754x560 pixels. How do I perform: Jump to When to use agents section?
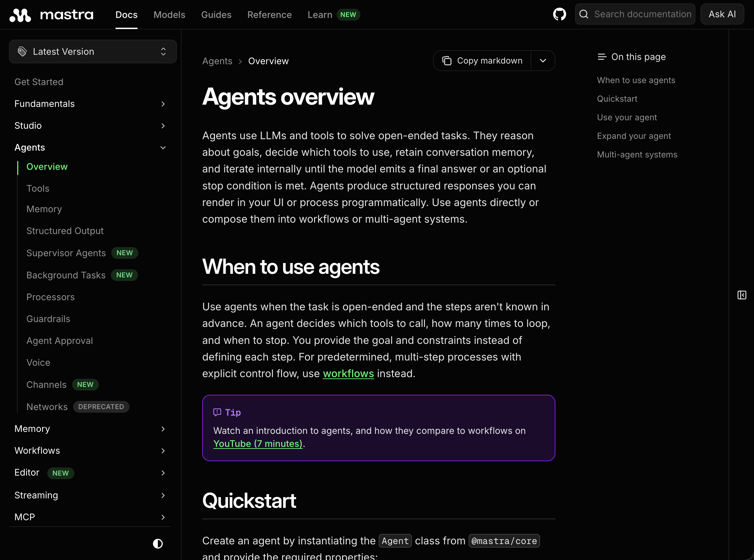pos(636,80)
